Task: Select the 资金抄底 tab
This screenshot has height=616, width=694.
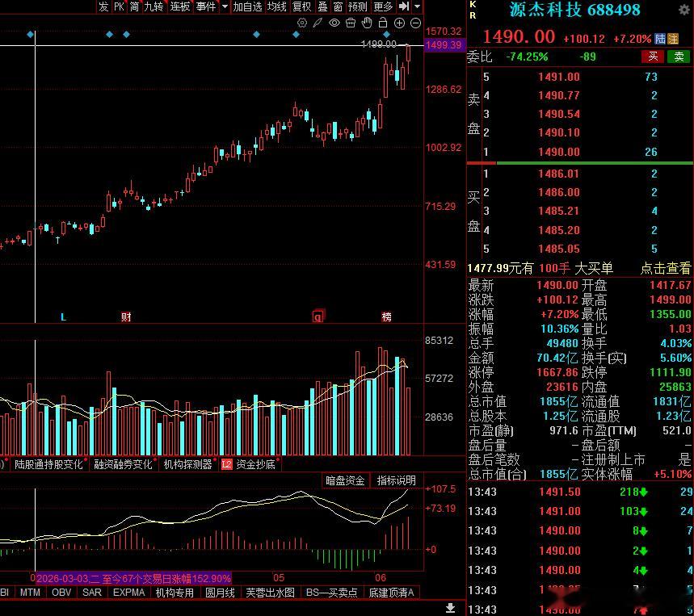Action: 255,464
